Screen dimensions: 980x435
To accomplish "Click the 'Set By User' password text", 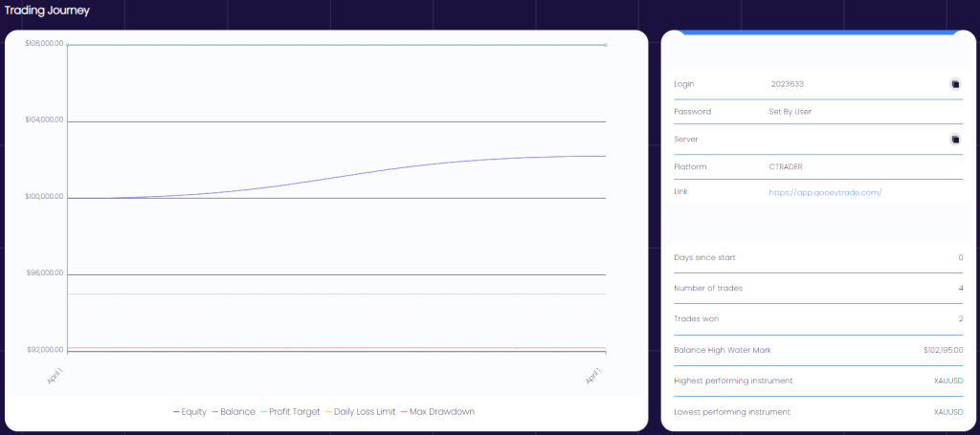I will (x=790, y=112).
